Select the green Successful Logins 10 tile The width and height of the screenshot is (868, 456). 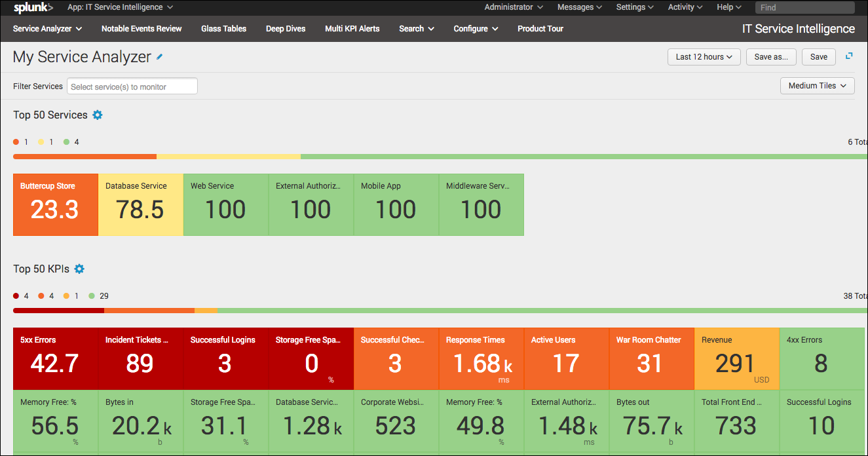[822, 421]
